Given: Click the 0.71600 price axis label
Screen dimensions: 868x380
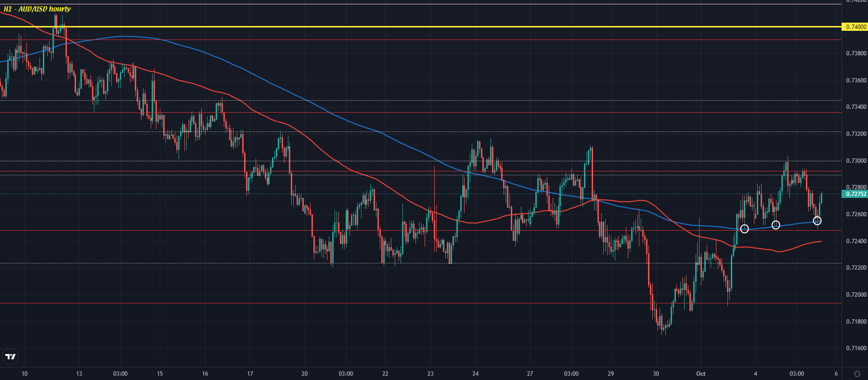Looking at the screenshot, I should click(856, 348).
